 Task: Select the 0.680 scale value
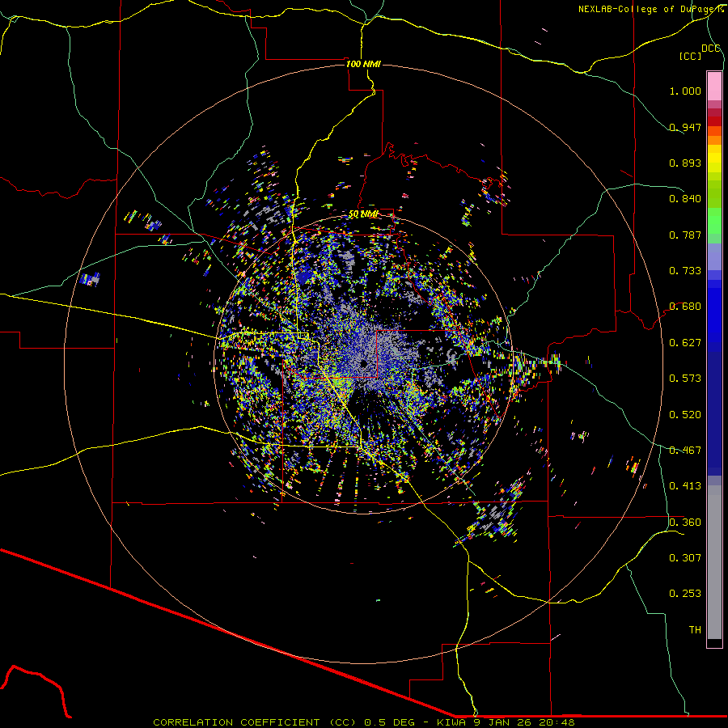[685, 307]
